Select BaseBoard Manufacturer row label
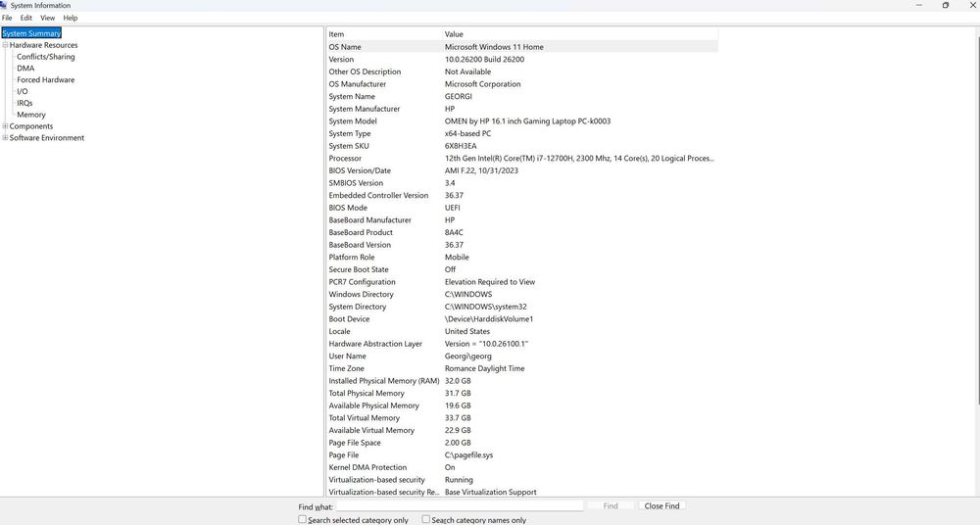 pyautogui.click(x=370, y=220)
